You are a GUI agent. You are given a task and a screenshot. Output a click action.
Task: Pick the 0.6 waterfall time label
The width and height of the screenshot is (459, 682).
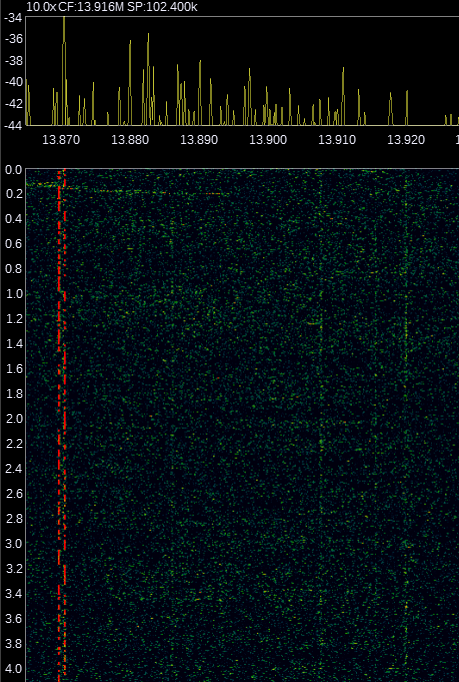[x=13, y=244]
